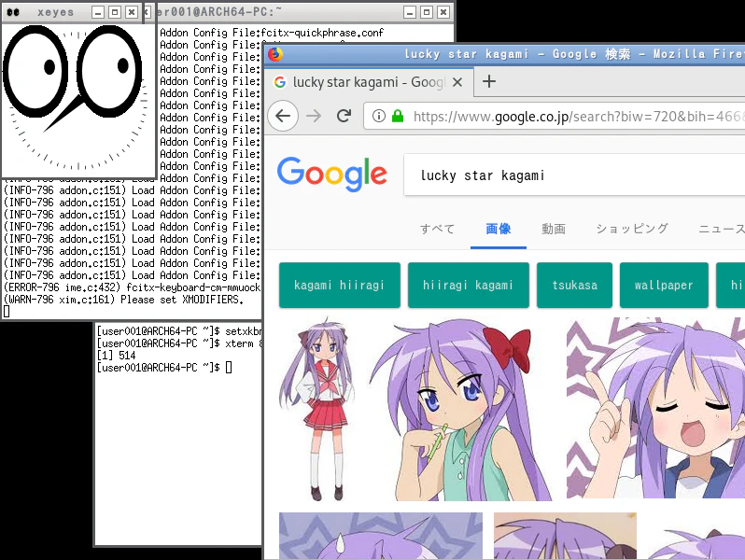Viewport: 745px width, 560px height.
Task: Click the '[1] 514' terminal line
Action: tap(117, 356)
